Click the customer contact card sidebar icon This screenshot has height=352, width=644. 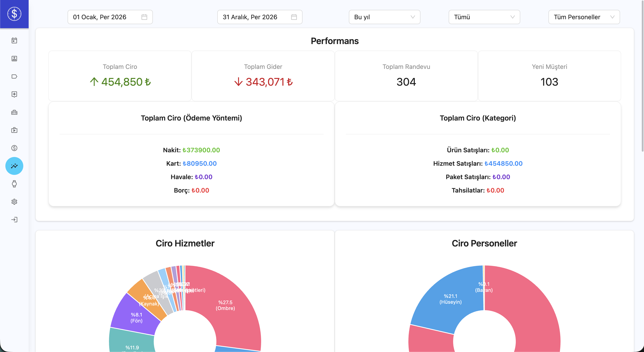[x=14, y=58]
